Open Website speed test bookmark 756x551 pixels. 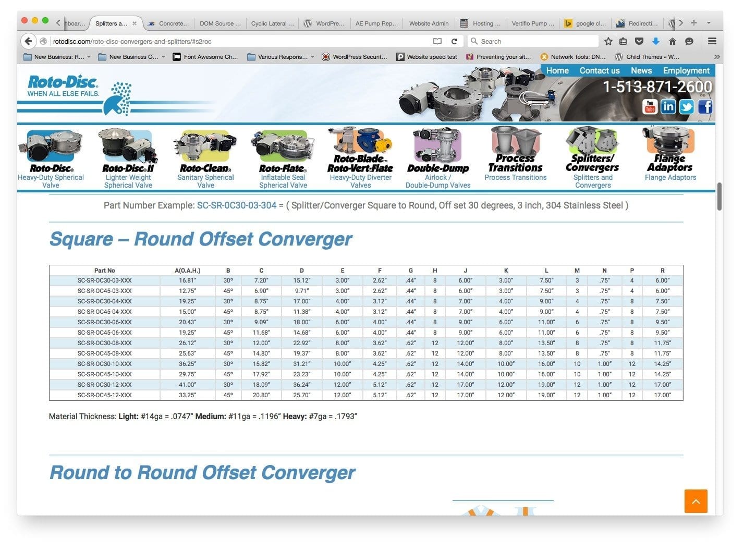(427, 57)
